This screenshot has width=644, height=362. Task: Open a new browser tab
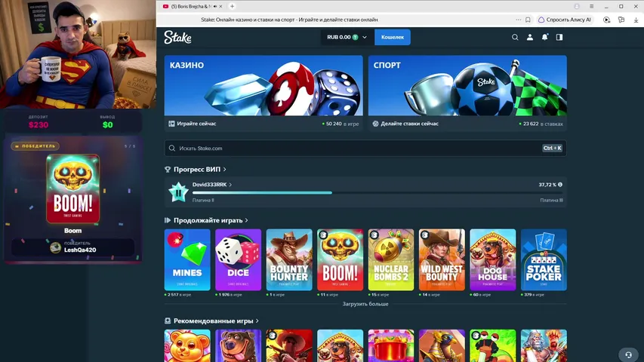[x=232, y=7]
